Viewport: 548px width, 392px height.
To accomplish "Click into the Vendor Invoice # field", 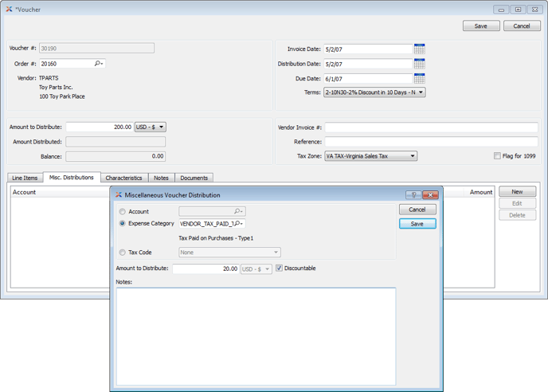I will pyautogui.click(x=431, y=127).
